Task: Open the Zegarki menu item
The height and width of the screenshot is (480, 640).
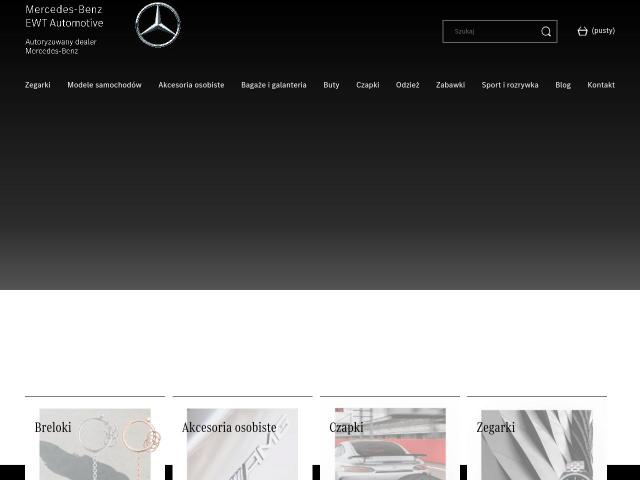Action: (38, 85)
